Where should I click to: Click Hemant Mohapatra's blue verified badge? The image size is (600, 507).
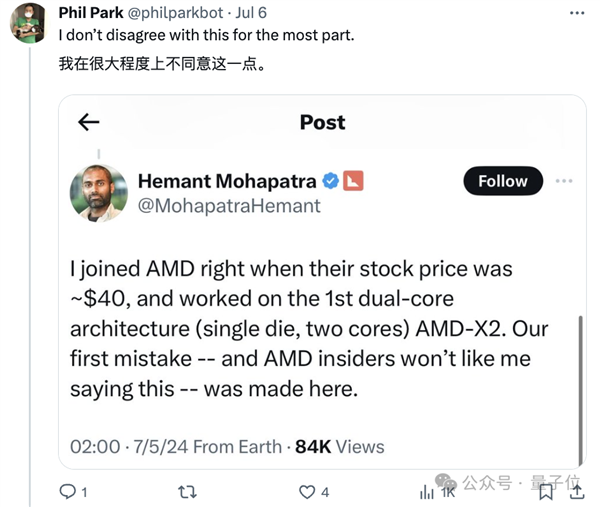[330, 181]
